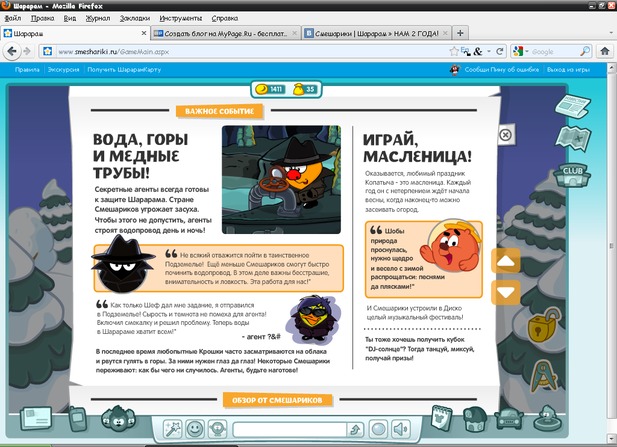Click the ОБЗОР ОТ СМЕШАРИКОВ orange heading
This screenshot has width=617, height=447.
277,400
